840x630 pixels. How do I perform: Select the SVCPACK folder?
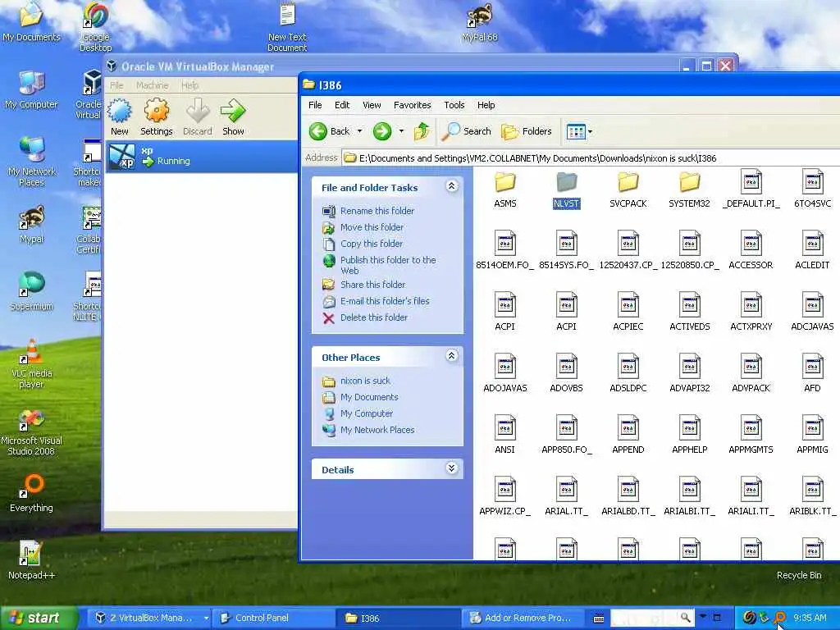pyautogui.click(x=628, y=189)
